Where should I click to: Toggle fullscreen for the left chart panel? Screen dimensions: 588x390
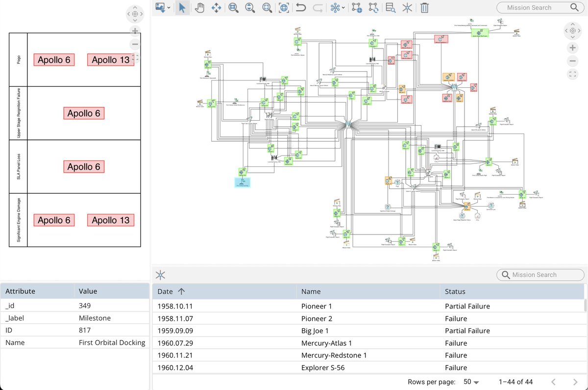[x=135, y=58]
